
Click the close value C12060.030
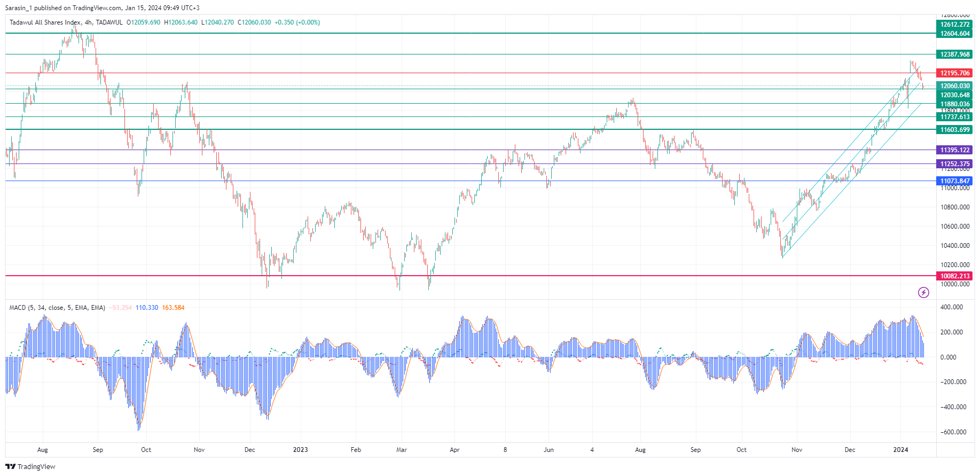pyautogui.click(x=254, y=22)
